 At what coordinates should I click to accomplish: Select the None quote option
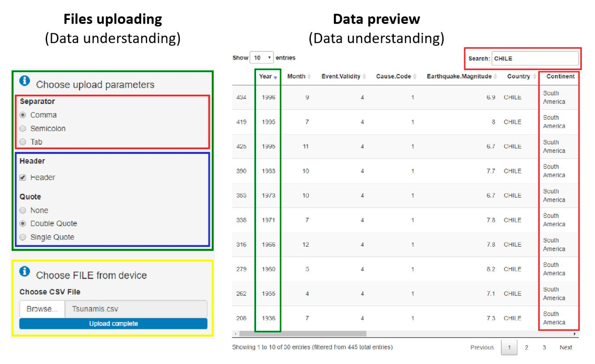(x=23, y=210)
